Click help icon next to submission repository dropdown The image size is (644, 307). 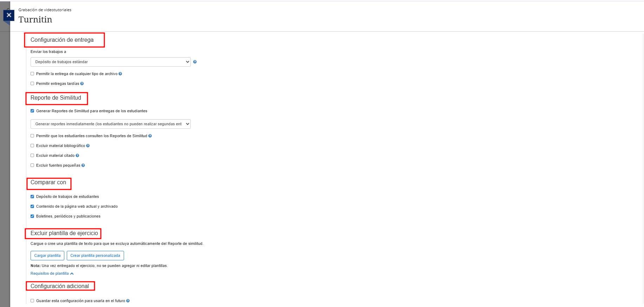tap(195, 62)
